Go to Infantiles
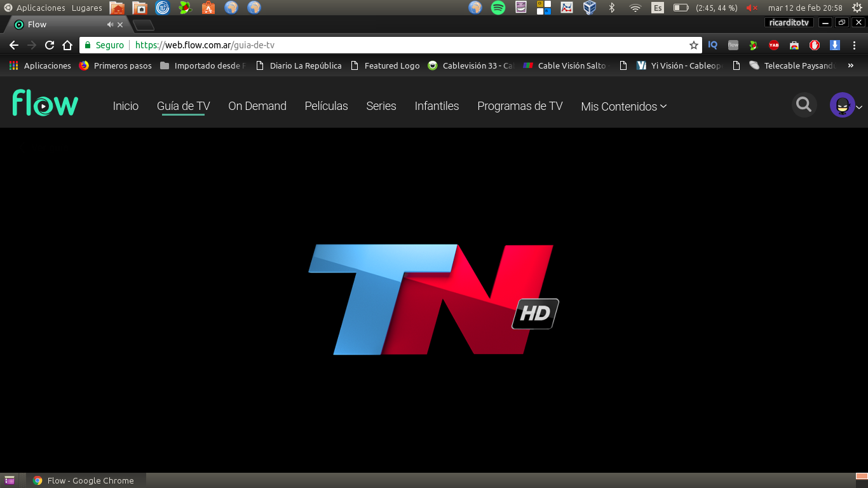This screenshot has width=868, height=488. click(437, 106)
